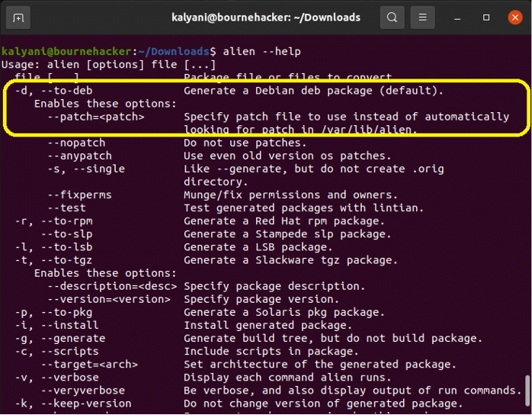Click 'Generate a LSB package.' text
532x415 pixels.
pyautogui.click(x=258, y=247)
